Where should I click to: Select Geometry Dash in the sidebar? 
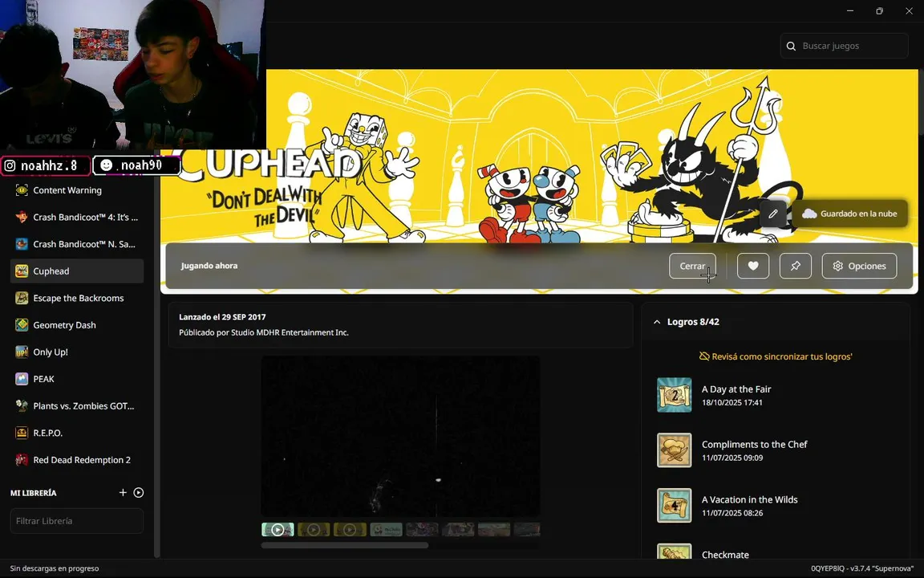click(x=77, y=325)
